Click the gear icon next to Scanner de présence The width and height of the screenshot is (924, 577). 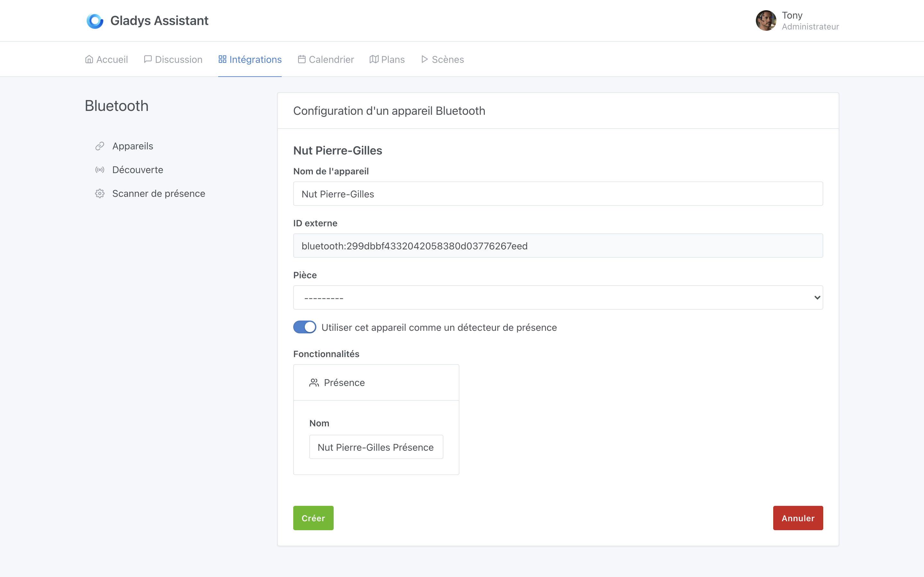click(100, 193)
